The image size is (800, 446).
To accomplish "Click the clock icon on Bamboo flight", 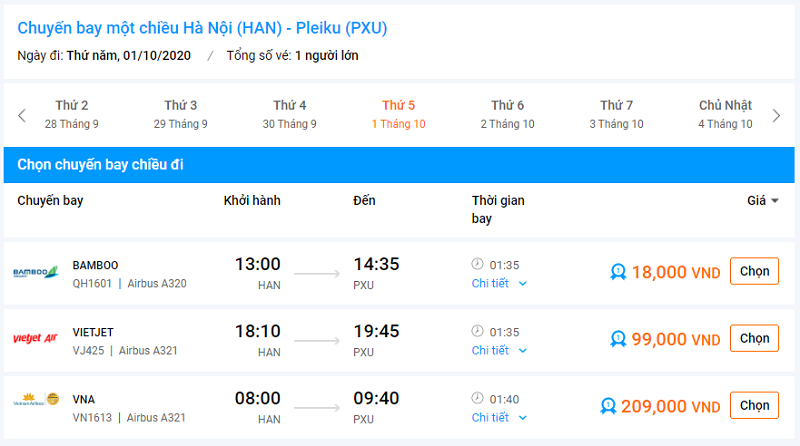I will tap(477, 264).
